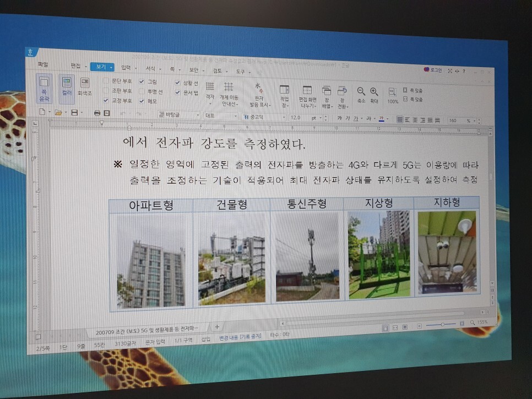Image resolution: width=532 pixels, height=399 pixels.
Task: Open the 160 % line spacing dropdown
Action: [x=474, y=121]
